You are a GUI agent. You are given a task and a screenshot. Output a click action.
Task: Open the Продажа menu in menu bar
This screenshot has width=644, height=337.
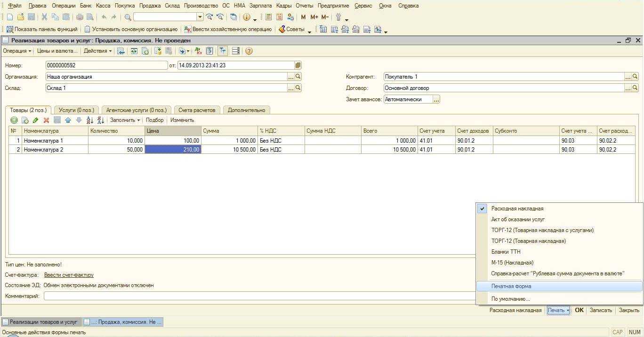[x=150, y=6]
